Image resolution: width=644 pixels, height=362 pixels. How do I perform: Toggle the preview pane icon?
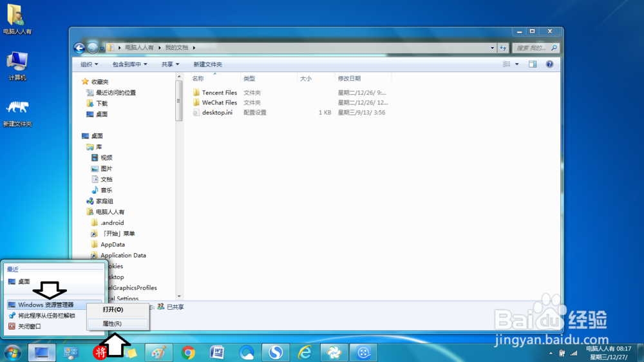(x=533, y=64)
